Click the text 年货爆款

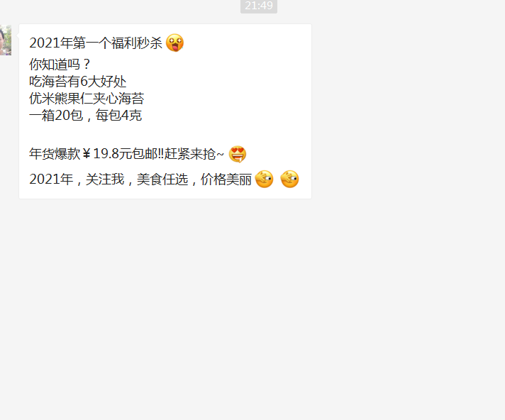click(55, 154)
